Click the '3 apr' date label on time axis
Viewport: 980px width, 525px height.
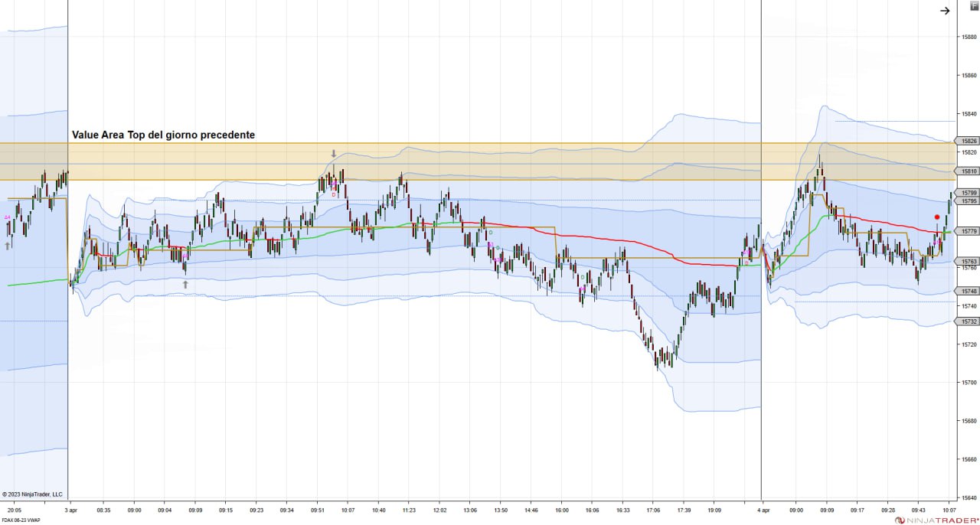click(70, 509)
